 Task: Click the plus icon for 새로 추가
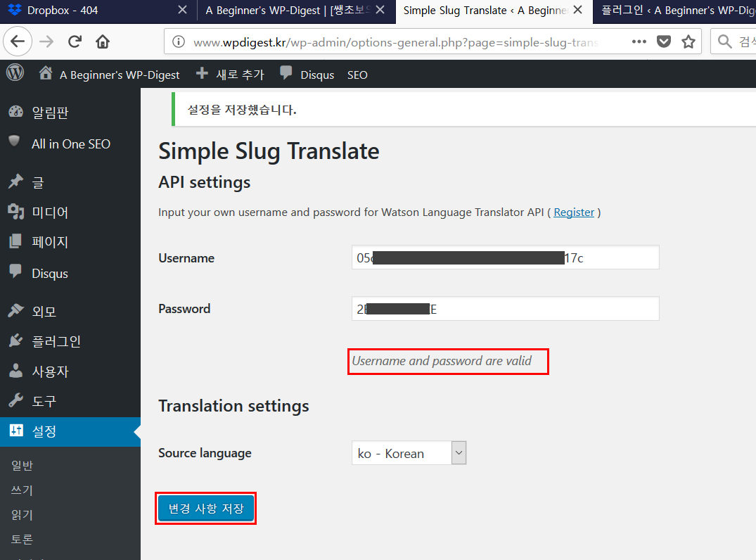click(202, 73)
